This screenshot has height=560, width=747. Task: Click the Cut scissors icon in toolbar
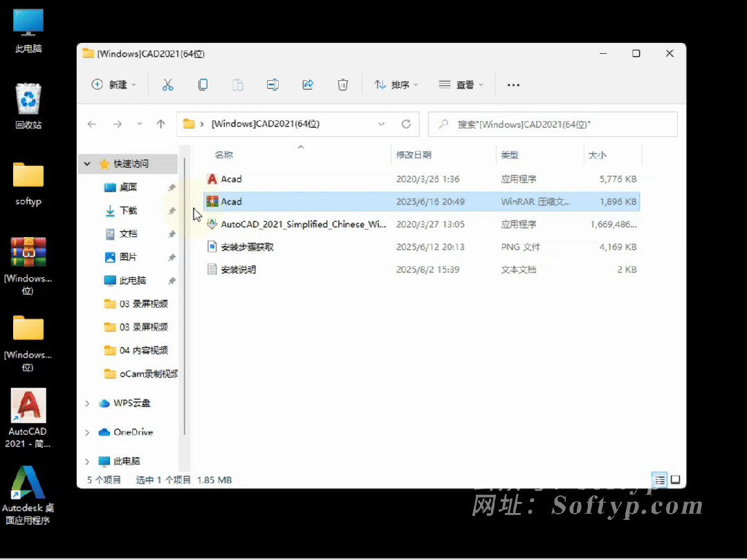(x=167, y=85)
